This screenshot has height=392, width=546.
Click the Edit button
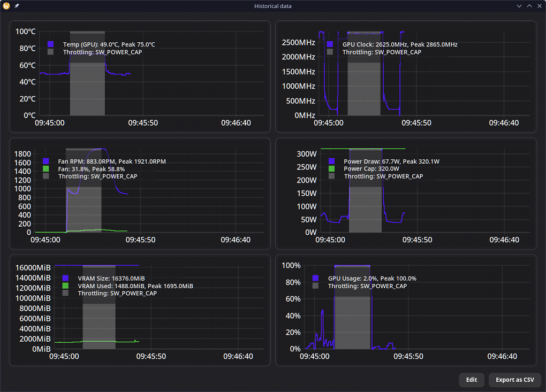472,380
